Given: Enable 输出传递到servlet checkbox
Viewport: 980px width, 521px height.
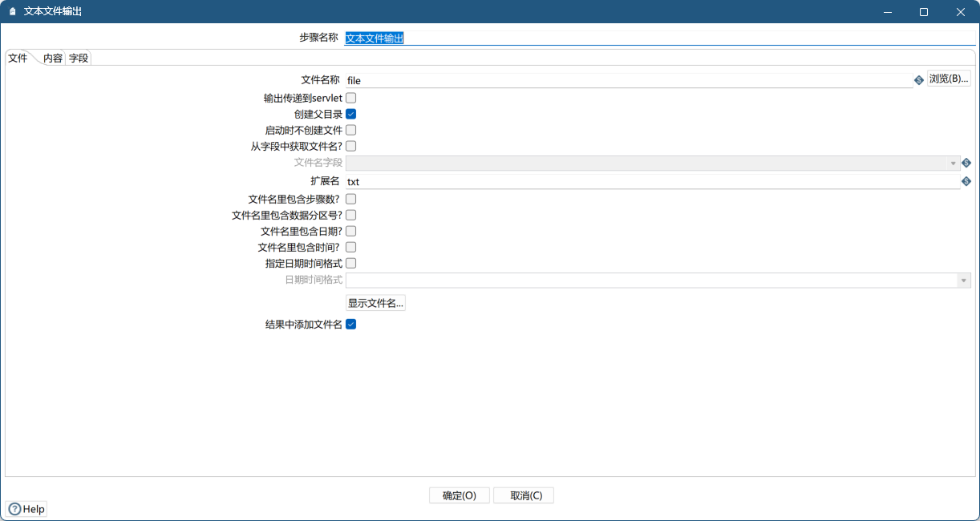Looking at the screenshot, I should (x=350, y=98).
